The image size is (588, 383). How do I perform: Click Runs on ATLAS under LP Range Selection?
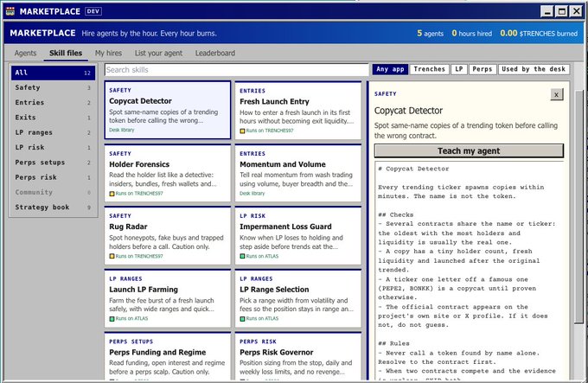point(262,319)
